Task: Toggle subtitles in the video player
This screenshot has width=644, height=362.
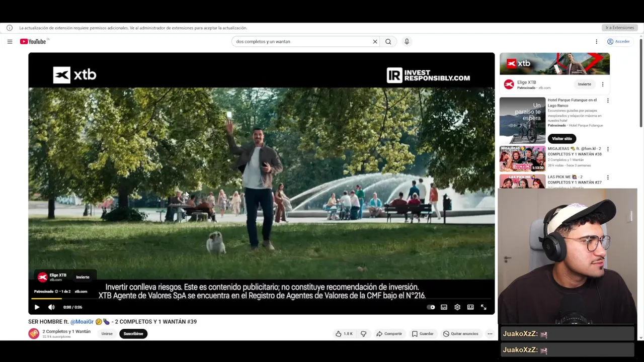Action: coord(444,307)
